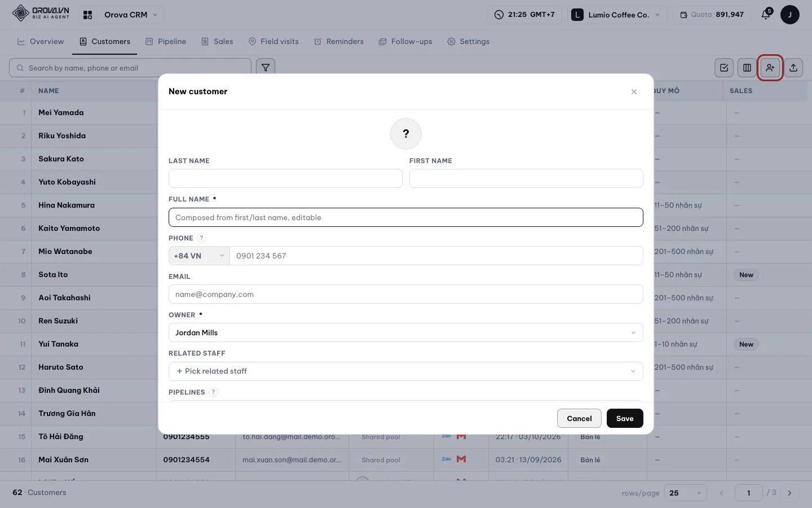The height and width of the screenshot is (508, 812).
Task: Click the add customer icon
Action: [770, 68]
